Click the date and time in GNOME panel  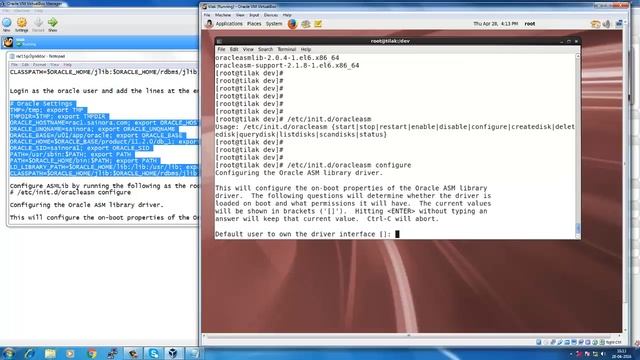496,24
